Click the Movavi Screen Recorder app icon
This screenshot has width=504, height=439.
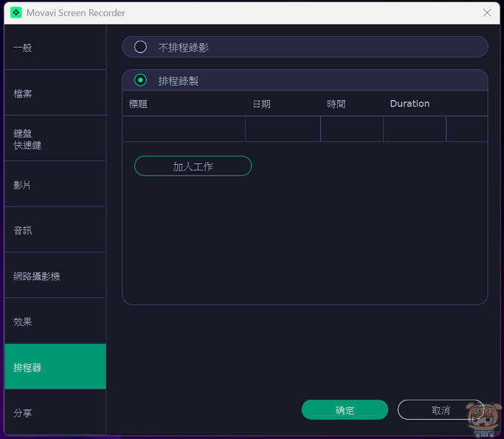pyautogui.click(x=16, y=13)
